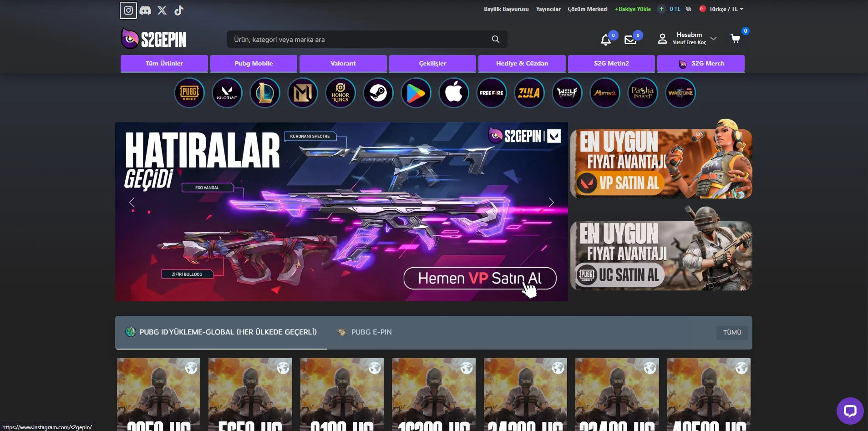Click the TikTok icon in header
The width and height of the screenshot is (868, 431).
(179, 10)
